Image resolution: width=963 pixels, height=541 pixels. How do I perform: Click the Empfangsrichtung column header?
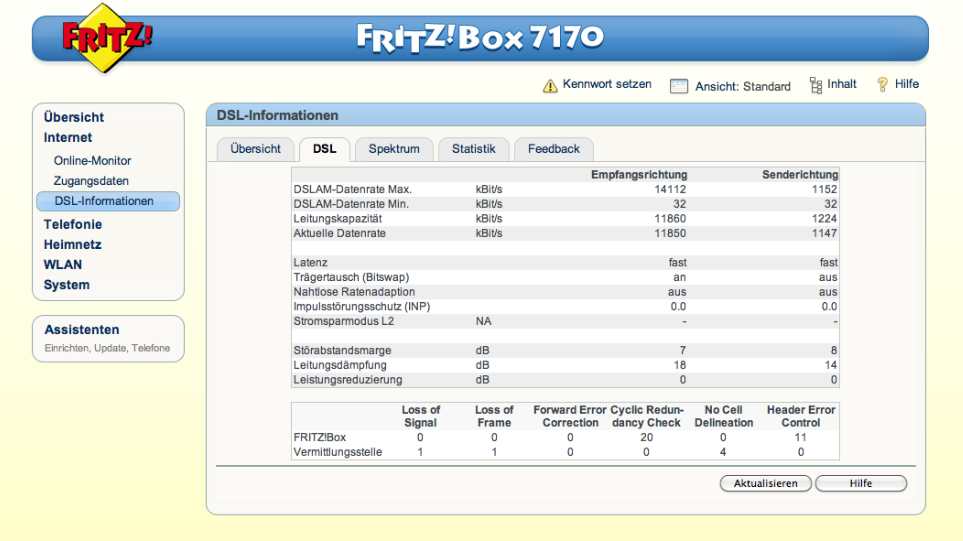(639, 175)
